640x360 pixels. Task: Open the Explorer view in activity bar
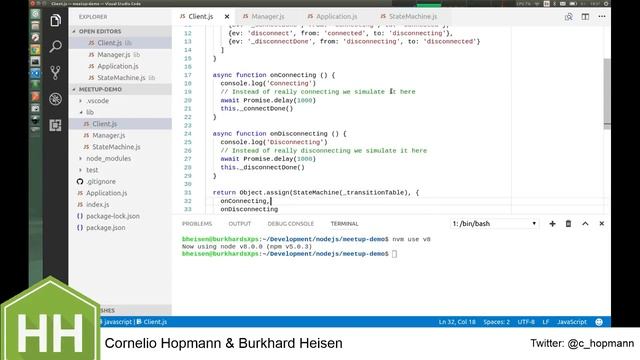(56, 20)
